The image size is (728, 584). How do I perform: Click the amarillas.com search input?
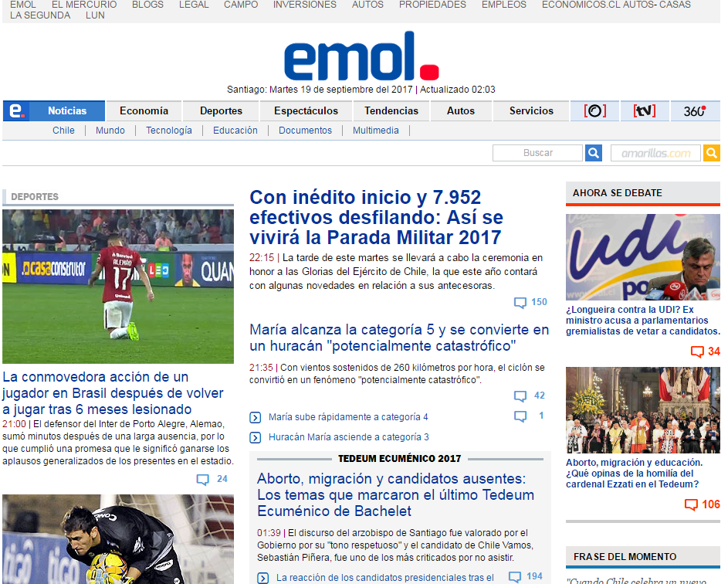(x=655, y=153)
